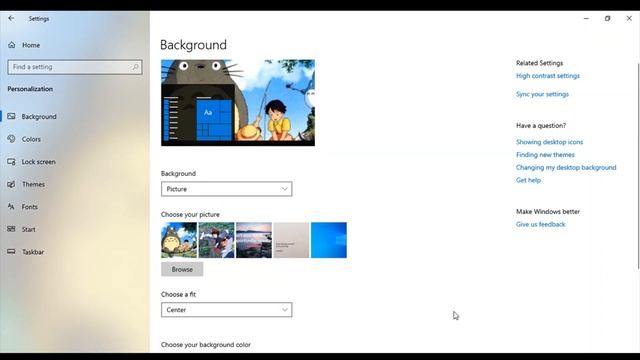The image size is (640, 360).
Task: Click the search magnifier icon
Action: pyautogui.click(x=136, y=67)
